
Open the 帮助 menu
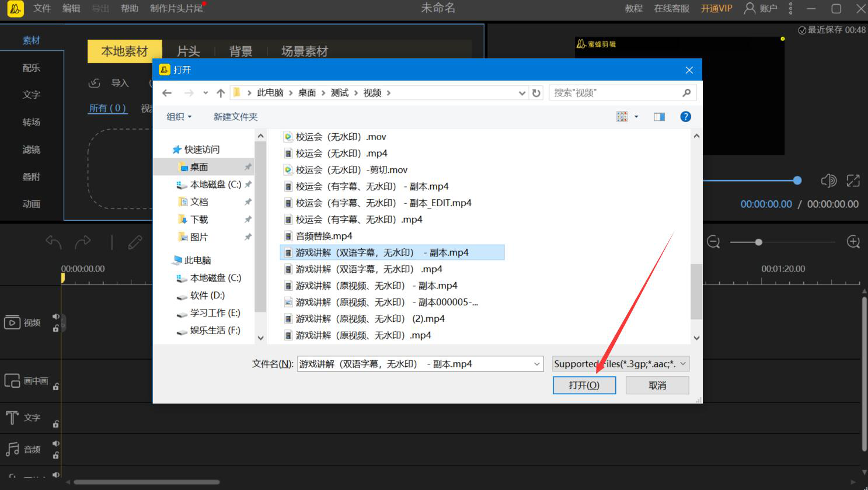tap(130, 8)
